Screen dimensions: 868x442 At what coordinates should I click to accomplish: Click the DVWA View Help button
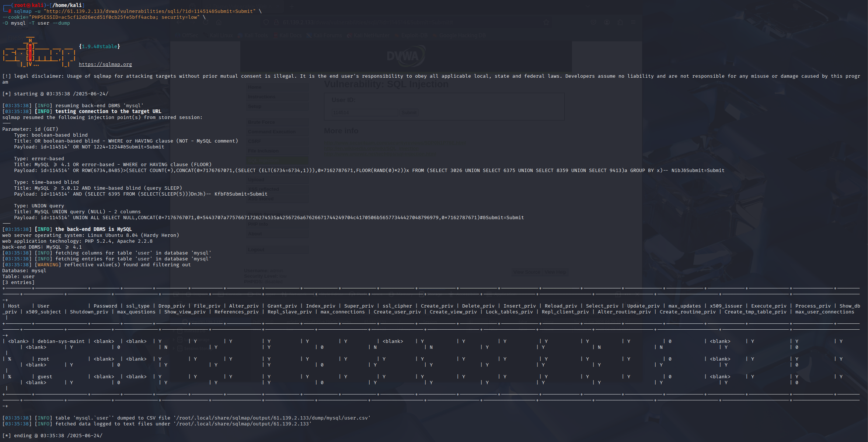click(555, 272)
